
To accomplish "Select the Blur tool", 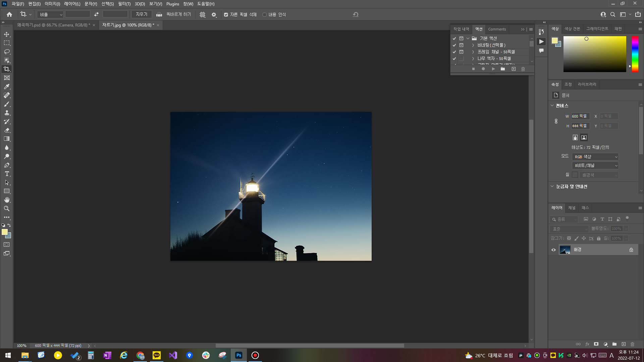I will point(7,147).
